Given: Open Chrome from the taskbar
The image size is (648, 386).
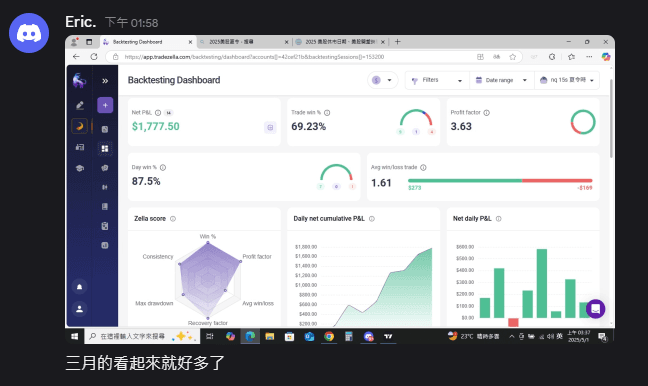Looking at the screenshot, I should (x=329, y=336).
